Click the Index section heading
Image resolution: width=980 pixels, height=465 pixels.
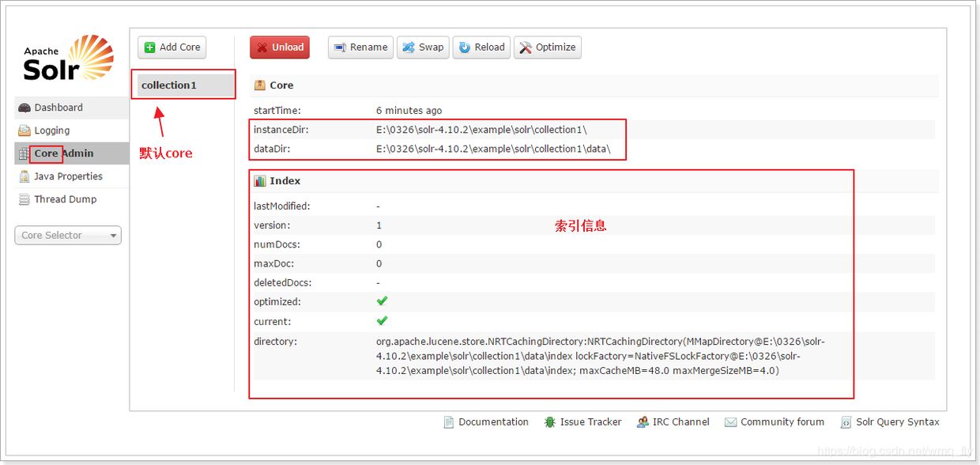point(594,181)
